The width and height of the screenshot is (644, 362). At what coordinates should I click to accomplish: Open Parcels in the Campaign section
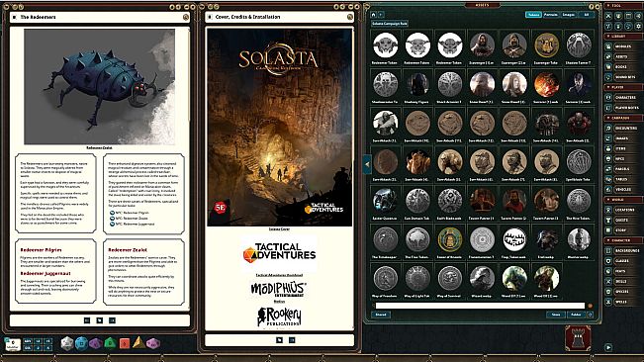point(622,169)
